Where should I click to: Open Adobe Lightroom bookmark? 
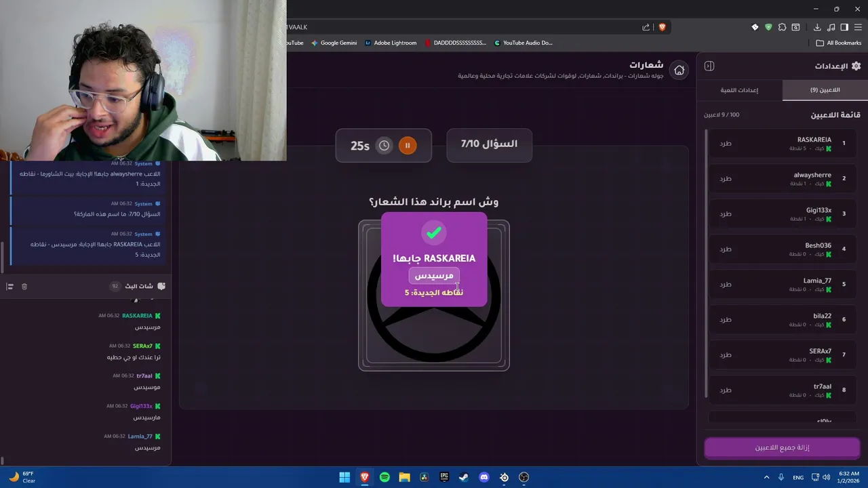[391, 43]
